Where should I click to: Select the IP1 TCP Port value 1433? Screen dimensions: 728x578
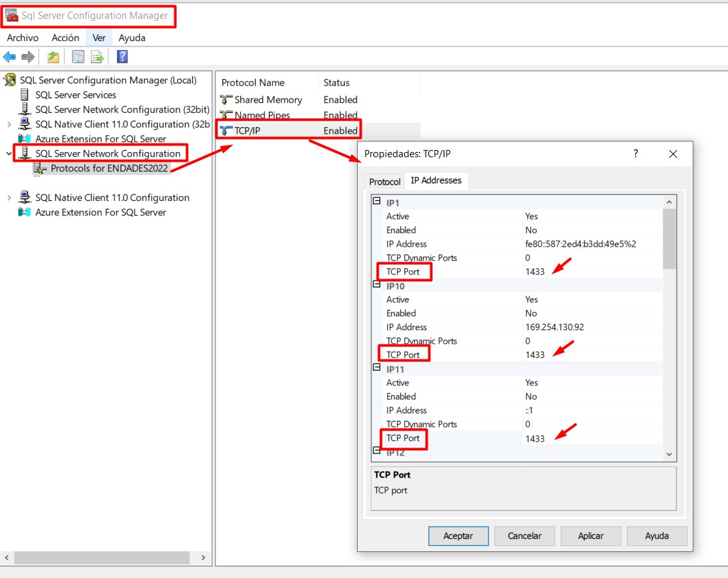[535, 272]
